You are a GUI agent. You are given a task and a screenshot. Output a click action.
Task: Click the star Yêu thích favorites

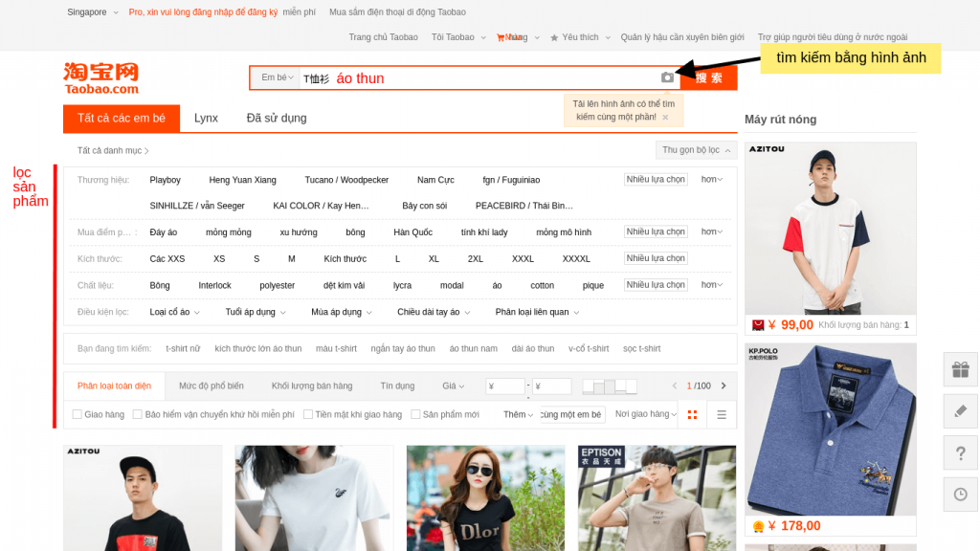coord(574,37)
